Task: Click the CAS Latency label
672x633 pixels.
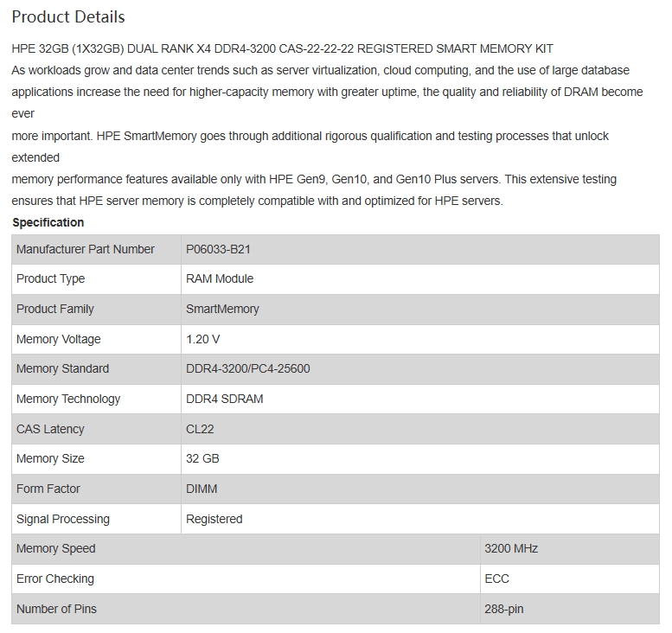Action: point(50,429)
